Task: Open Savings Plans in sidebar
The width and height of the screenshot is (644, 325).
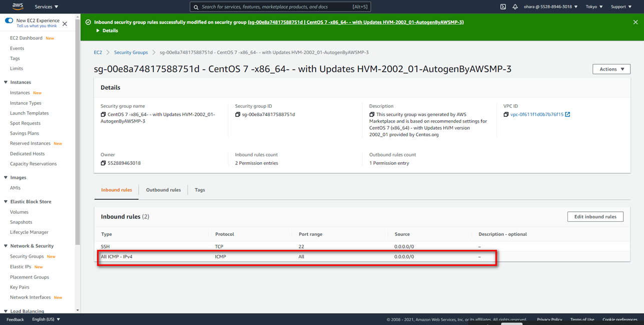Action: coord(25,133)
